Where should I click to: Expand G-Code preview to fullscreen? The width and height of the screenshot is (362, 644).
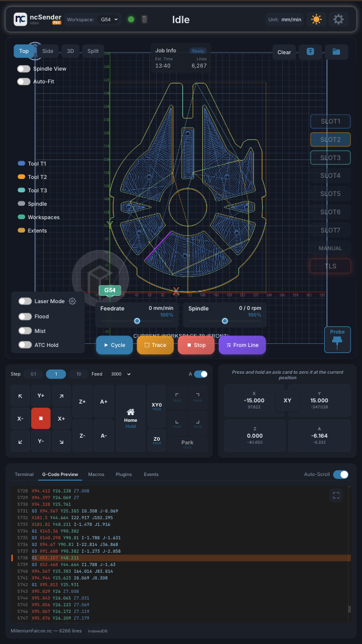(x=336, y=495)
